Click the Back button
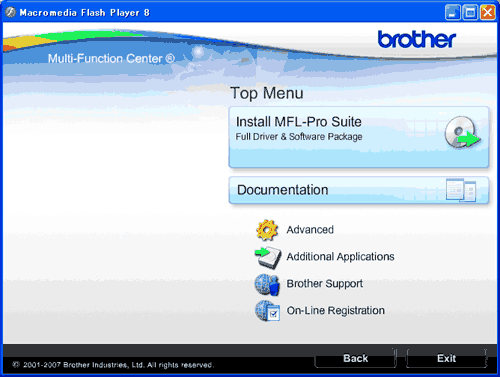Viewport: 500px width, 377px height. (x=356, y=358)
